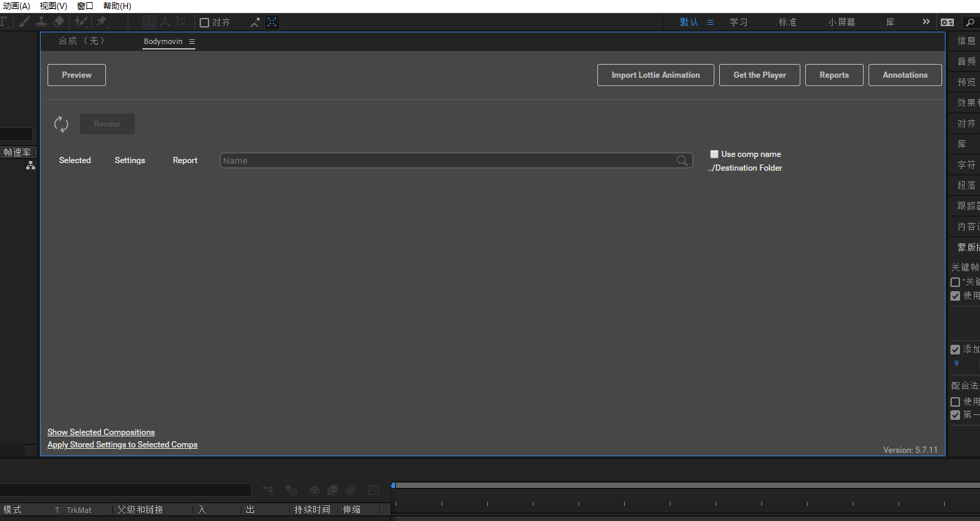Click the timeline current-time indicator marker
The width and height of the screenshot is (980, 521).
point(393,485)
